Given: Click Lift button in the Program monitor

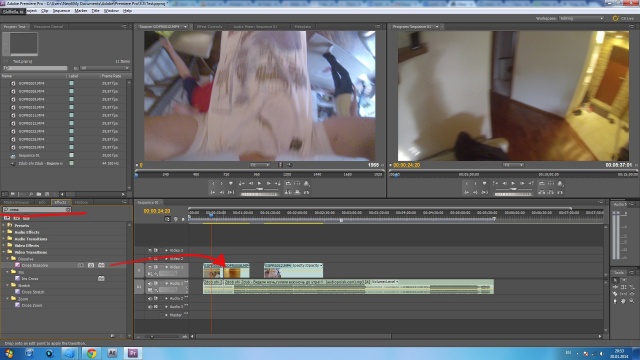Looking at the screenshot, I should click(x=542, y=192).
